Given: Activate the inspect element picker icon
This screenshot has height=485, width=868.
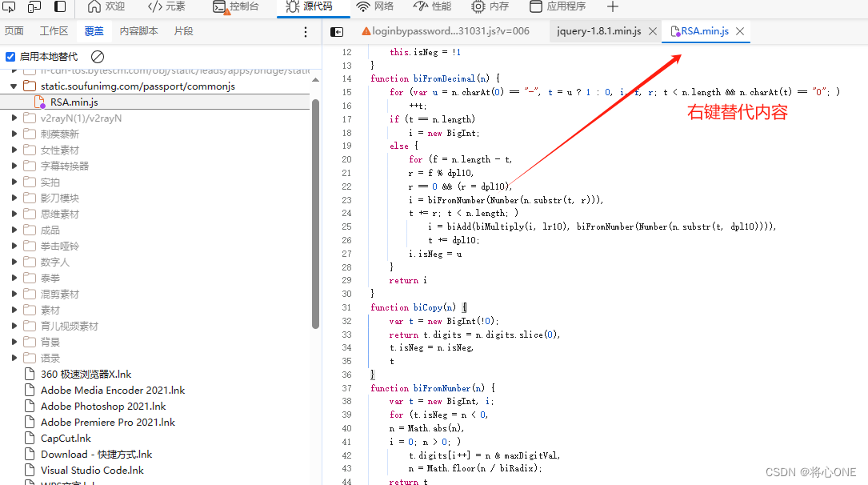Looking at the screenshot, I should (x=9, y=6).
